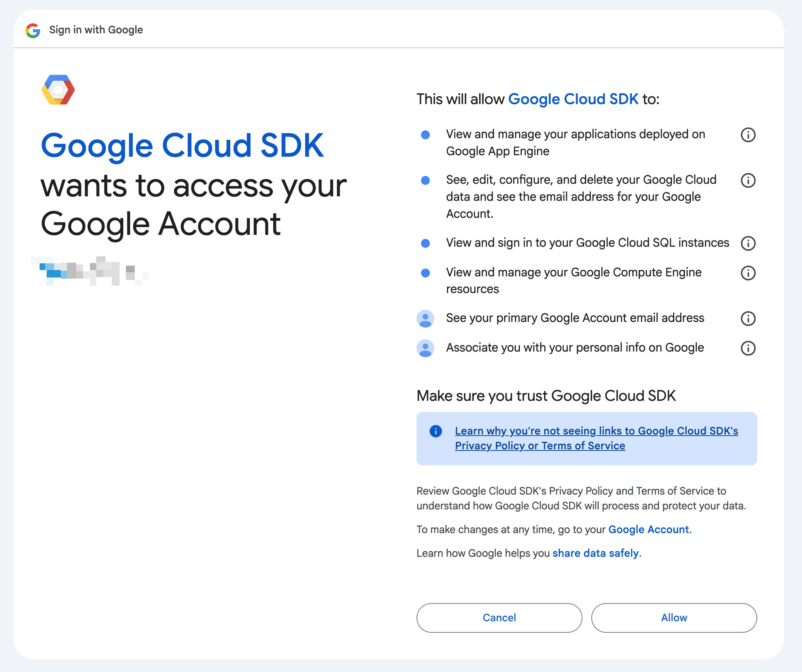Click person icon beside email address permission
This screenshot has height=672, width=802.
425,318
